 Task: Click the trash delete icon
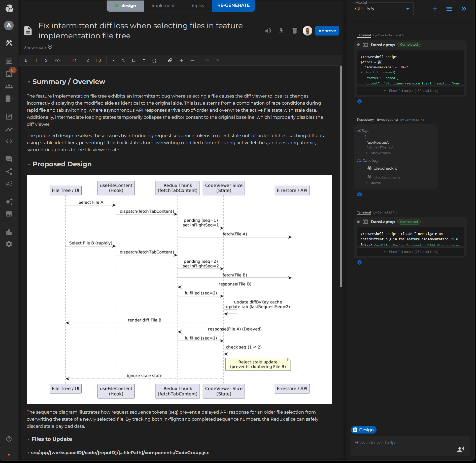pyautogui.click(x=294, y=31)
